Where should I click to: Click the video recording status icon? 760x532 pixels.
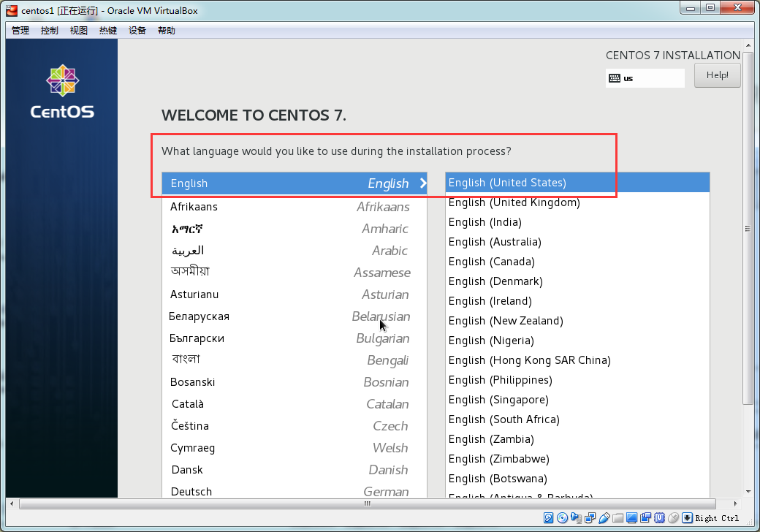tap(645, 518)
